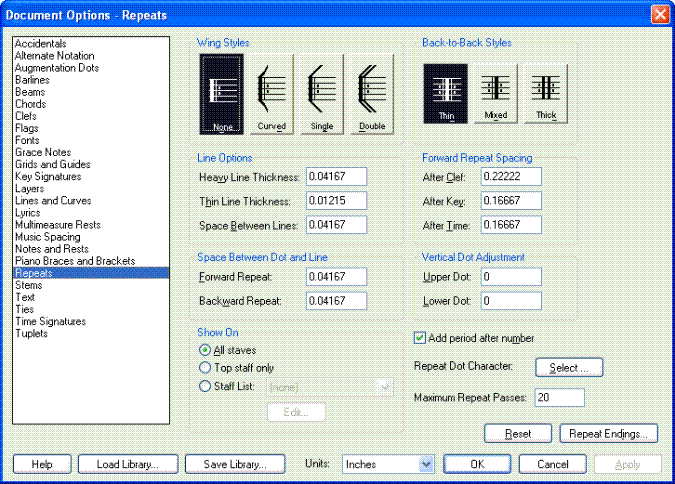Select the Double wing style
The image size is (675, 484).
pyautogui.click(x=370, y=93)
